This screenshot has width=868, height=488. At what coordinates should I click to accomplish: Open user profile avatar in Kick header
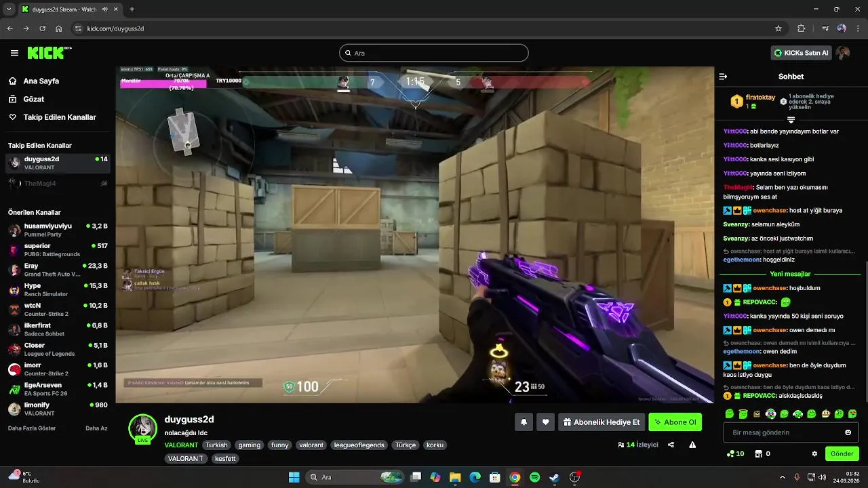point(843,53)
